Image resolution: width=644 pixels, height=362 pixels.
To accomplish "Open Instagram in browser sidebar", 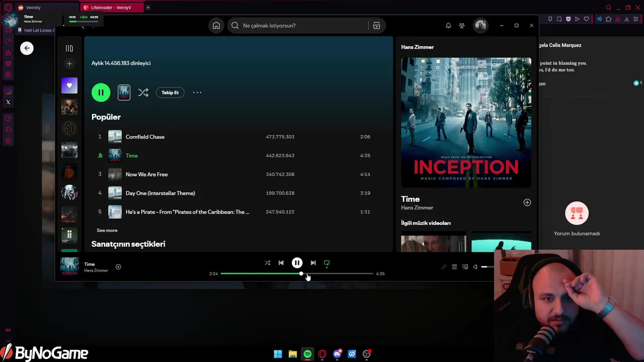I will 8,91.
